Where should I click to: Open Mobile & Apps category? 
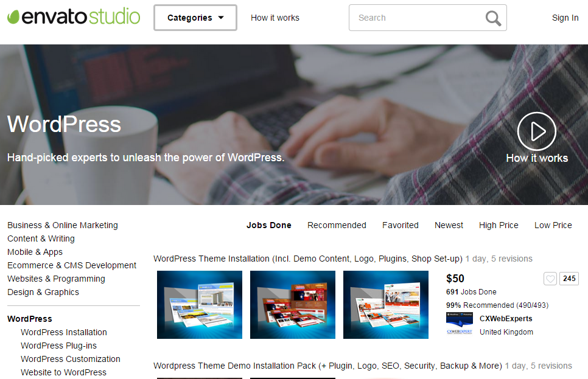click(x=35, y=252)
